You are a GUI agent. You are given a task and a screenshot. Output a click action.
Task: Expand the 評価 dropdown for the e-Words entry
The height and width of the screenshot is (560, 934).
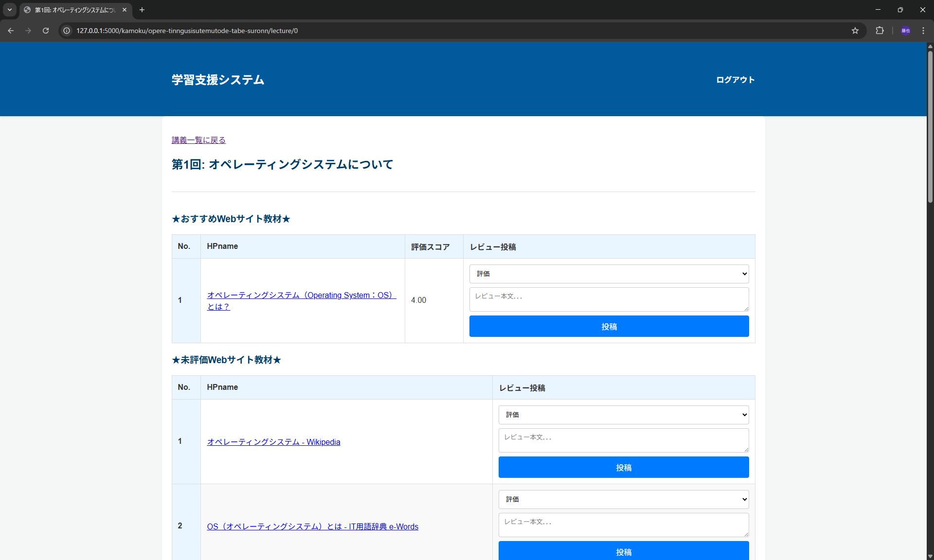[x=623, y=499]
